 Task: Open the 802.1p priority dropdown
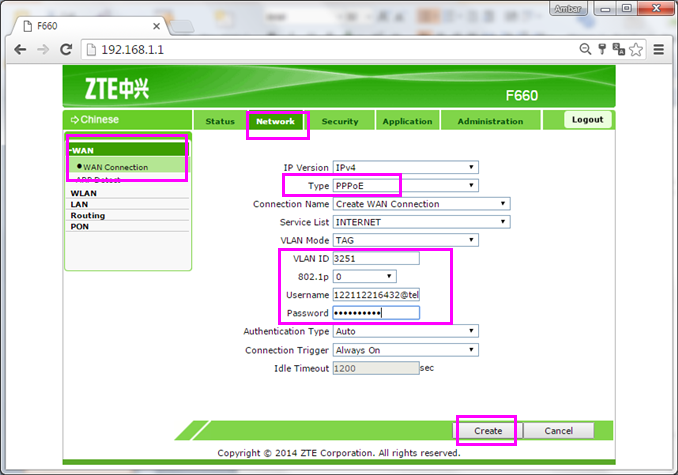pos(365,277)
